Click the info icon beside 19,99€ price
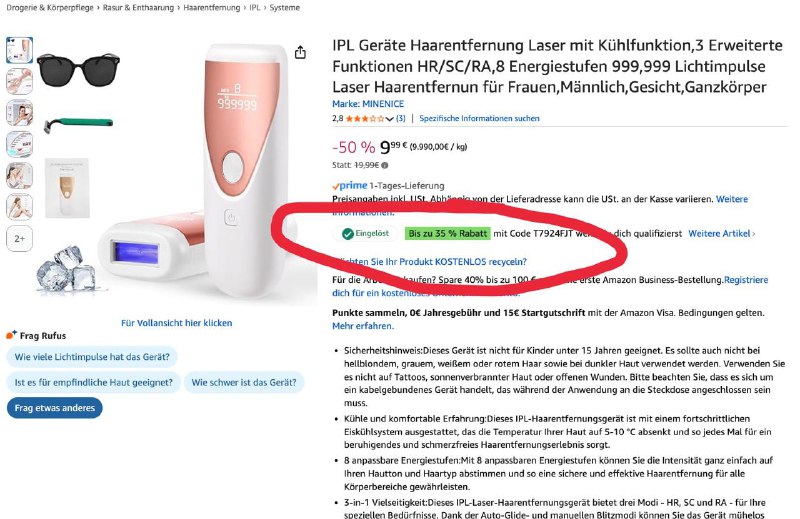The height and width of the screenshot is (519, 800). click(385, 165)
